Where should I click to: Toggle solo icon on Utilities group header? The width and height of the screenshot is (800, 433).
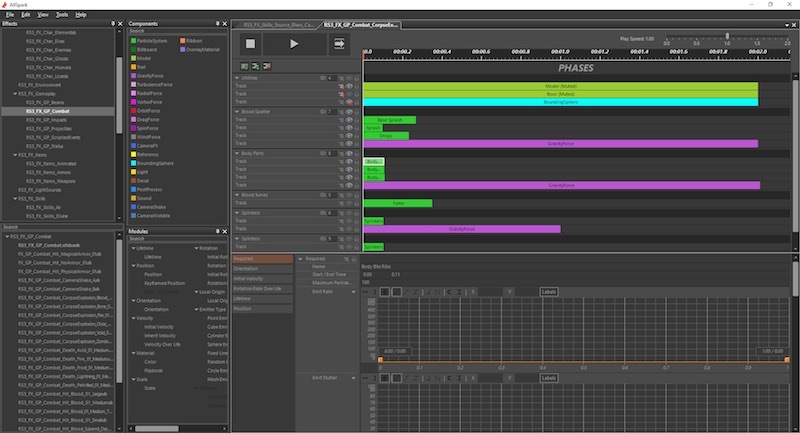point(341,79)
